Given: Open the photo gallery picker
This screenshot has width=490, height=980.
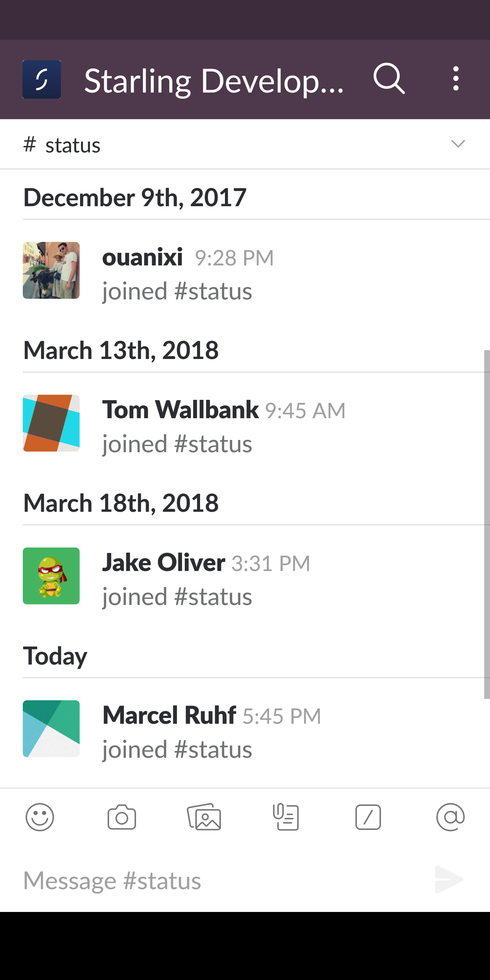Looking at the screenshot, I should (x=204, y=816).
